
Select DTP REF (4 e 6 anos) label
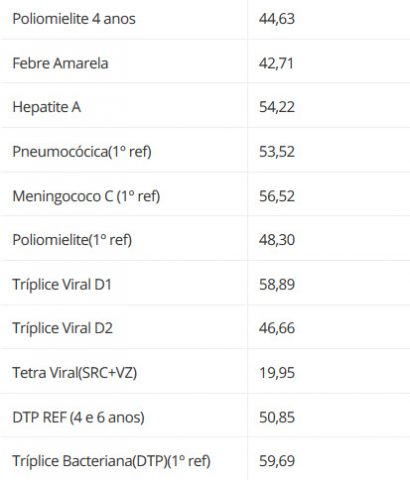click(79, 417)
